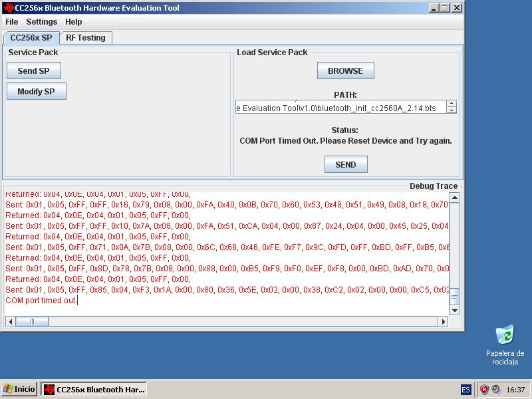Click PATH field up arrow
Viewport: 532px width, 399px height.
(452, 104)
